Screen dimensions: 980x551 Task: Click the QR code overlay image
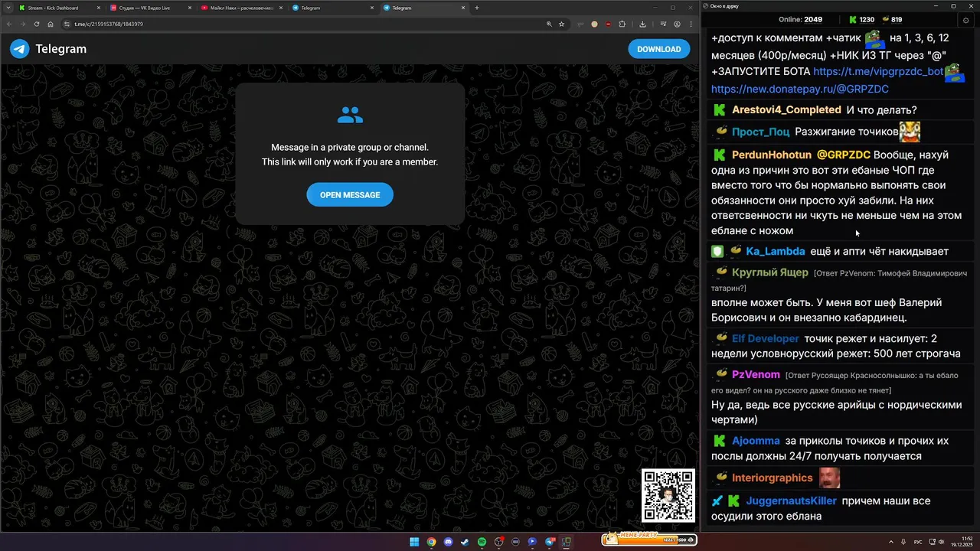click(x=668, y=495)
